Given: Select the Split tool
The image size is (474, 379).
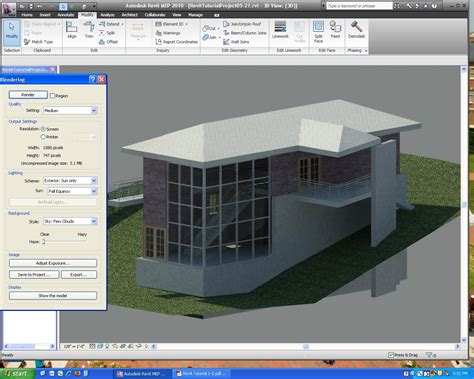Looking at the screenshot, I should coord(107,33).
